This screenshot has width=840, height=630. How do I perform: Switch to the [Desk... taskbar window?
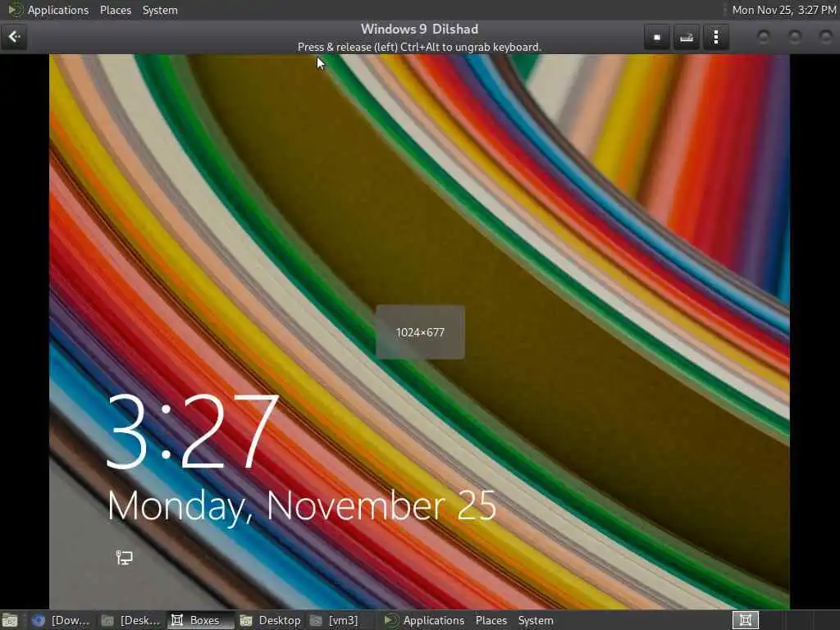130,620
